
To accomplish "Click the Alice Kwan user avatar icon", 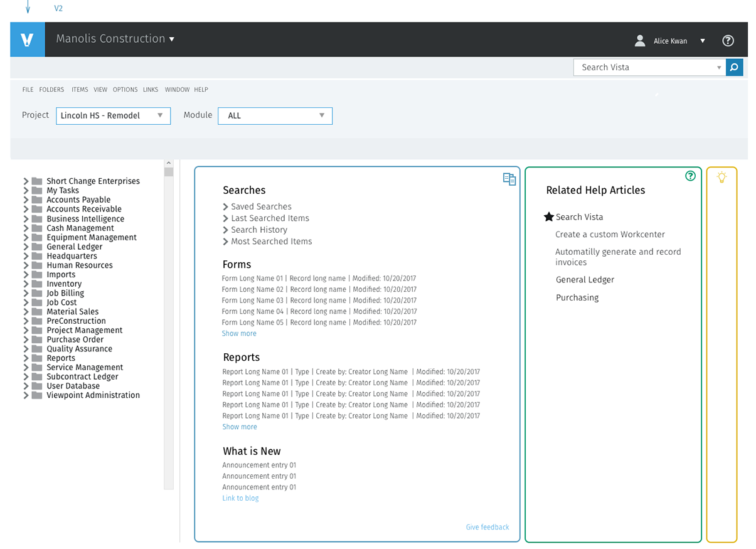I will (640, 41).
